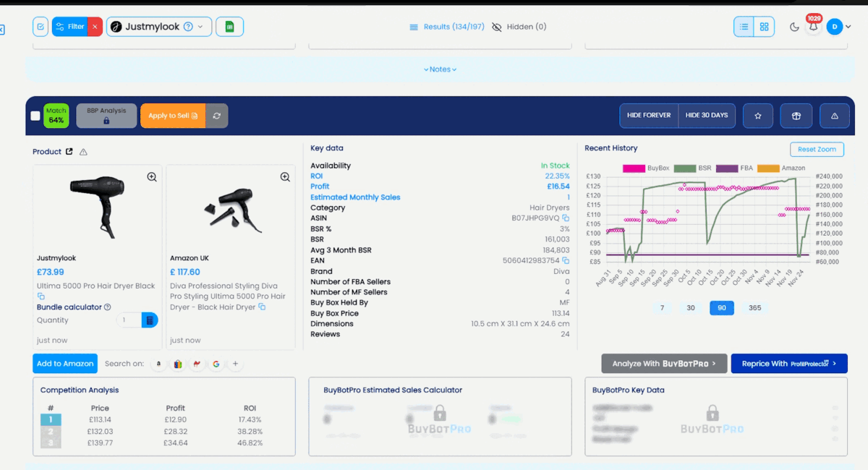868x470 pixels.
Task: Favorite the product with the star icon
Action: pyautogui.click(x=758, y=116)
